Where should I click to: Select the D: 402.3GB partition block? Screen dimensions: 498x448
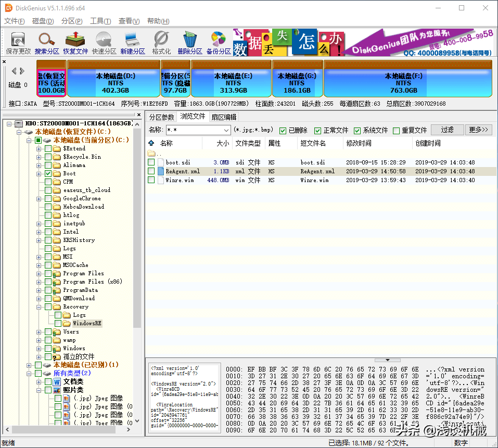(x=113, y=79)
